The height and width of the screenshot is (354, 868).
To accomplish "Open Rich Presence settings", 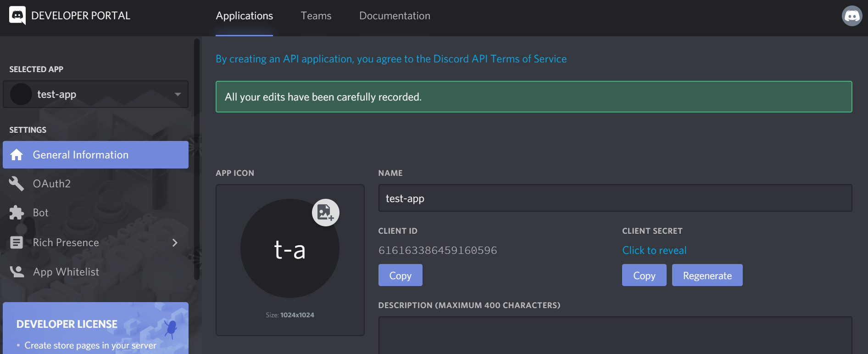I will coord(95,242).
